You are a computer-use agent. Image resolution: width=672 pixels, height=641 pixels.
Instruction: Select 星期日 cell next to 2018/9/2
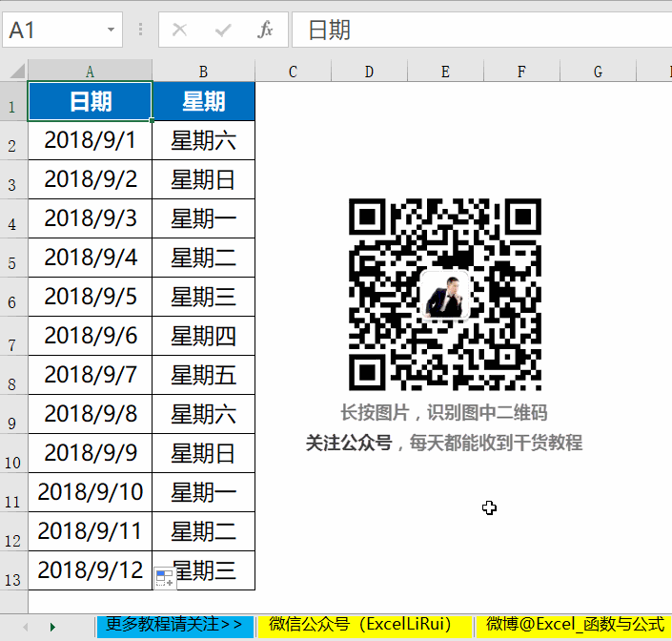pos(204,179)
